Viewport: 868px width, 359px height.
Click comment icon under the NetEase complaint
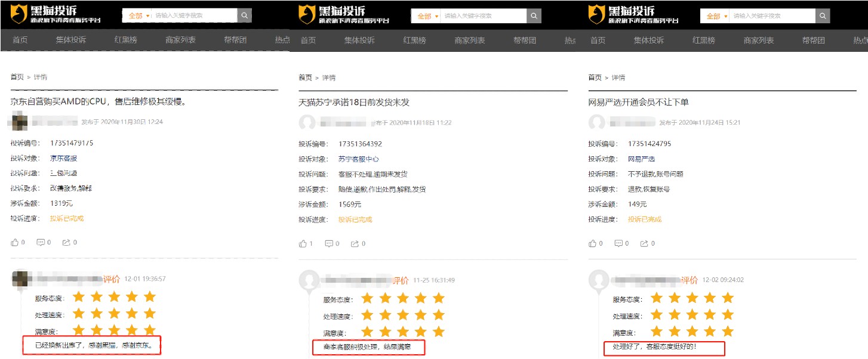tap(619, 243)
